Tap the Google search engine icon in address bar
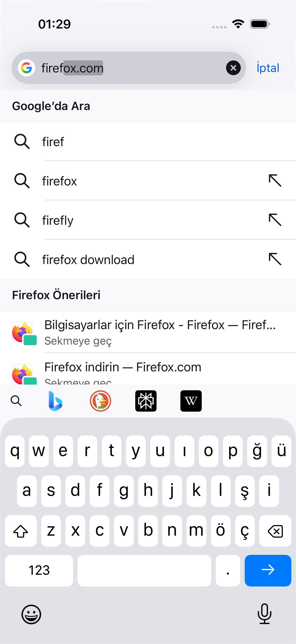 point(26,68)
